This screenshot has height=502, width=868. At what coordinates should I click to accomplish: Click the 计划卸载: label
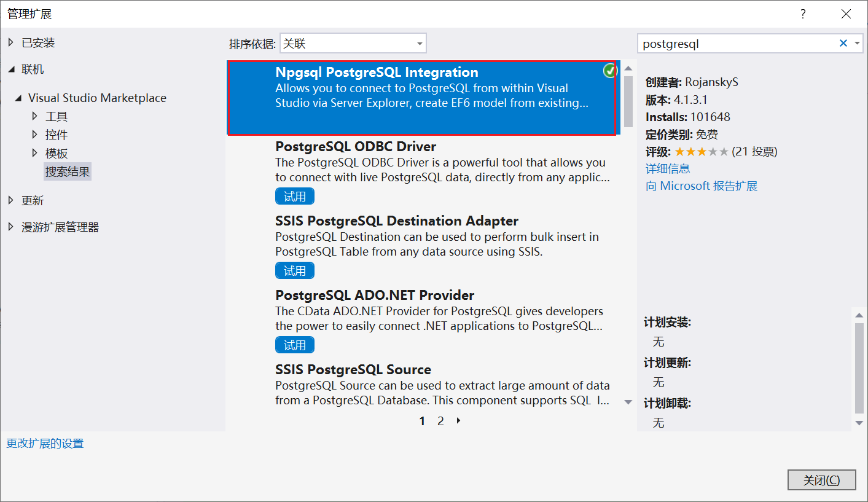[x=667, y=404]
